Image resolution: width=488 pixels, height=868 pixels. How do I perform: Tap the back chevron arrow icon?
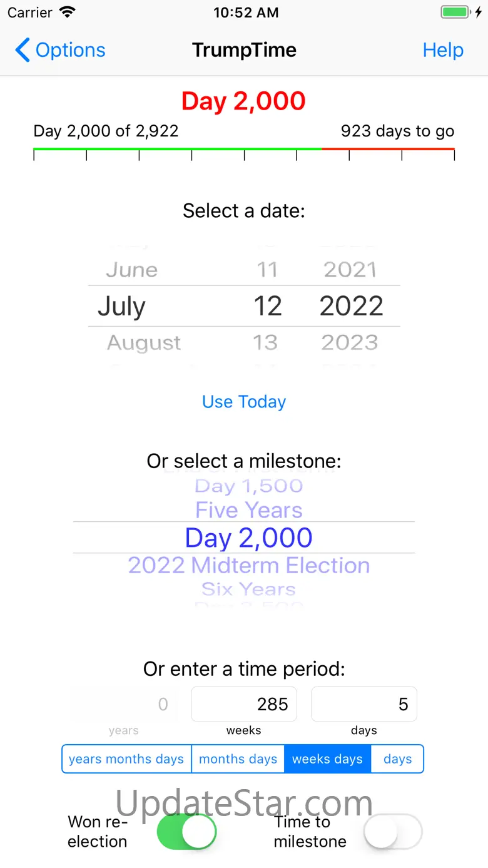[x=23, y=50]
